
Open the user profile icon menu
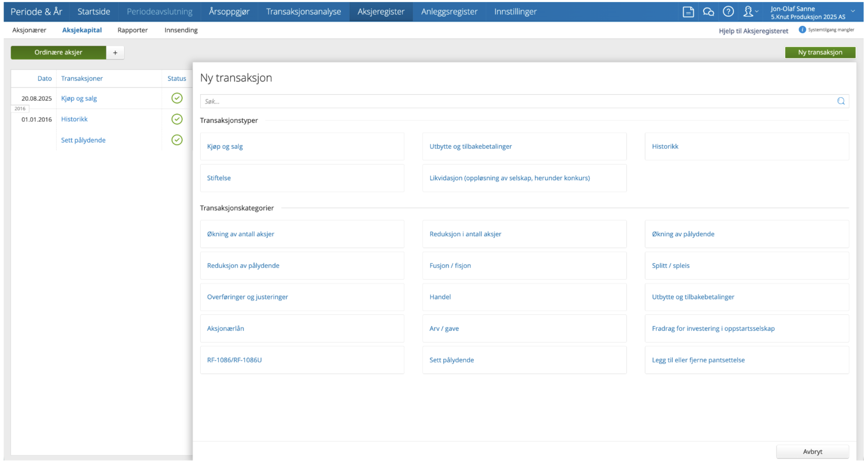751,12
